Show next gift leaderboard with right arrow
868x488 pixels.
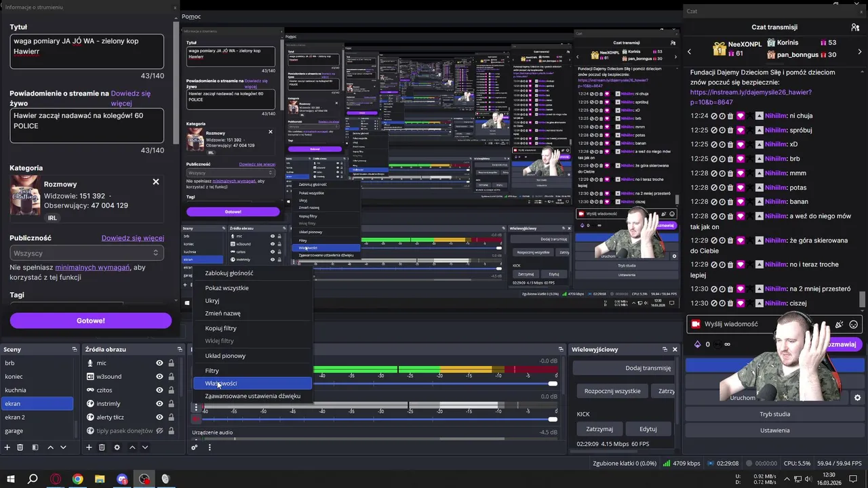point(861,51)
